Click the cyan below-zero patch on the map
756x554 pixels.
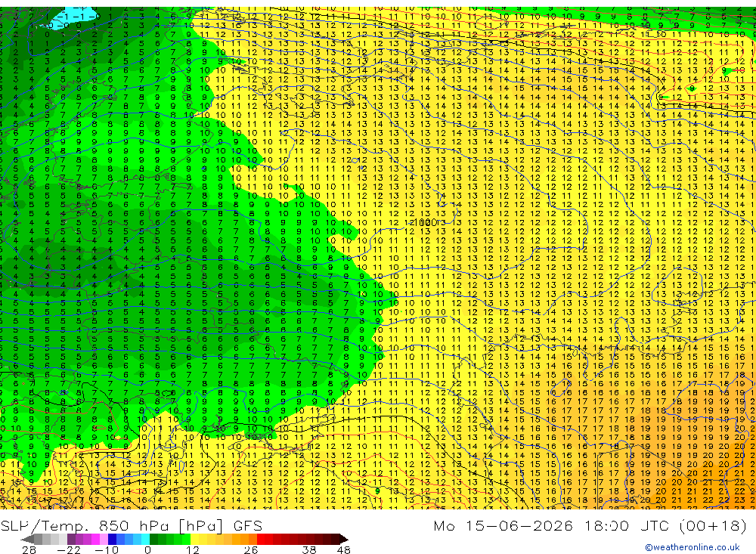click(73, 18)
